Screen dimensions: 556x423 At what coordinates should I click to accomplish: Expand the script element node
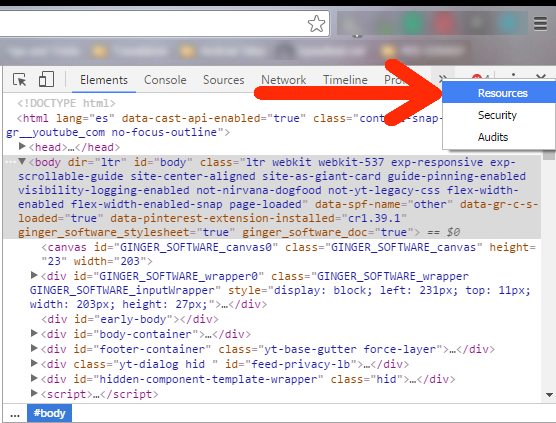(x=34, y=393)
